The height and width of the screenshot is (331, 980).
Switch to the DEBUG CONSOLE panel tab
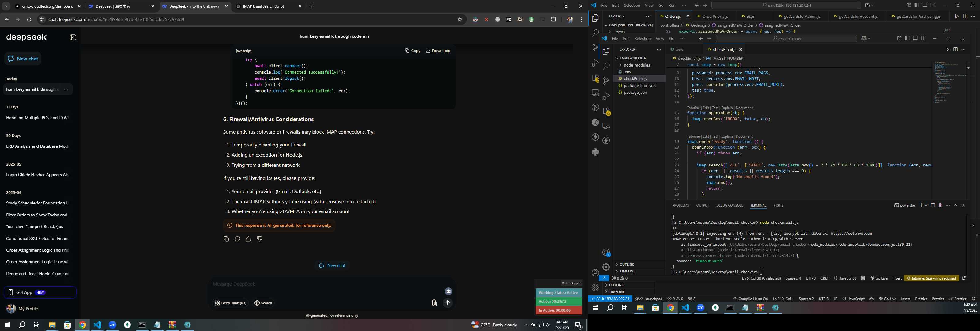click(729, 205)
